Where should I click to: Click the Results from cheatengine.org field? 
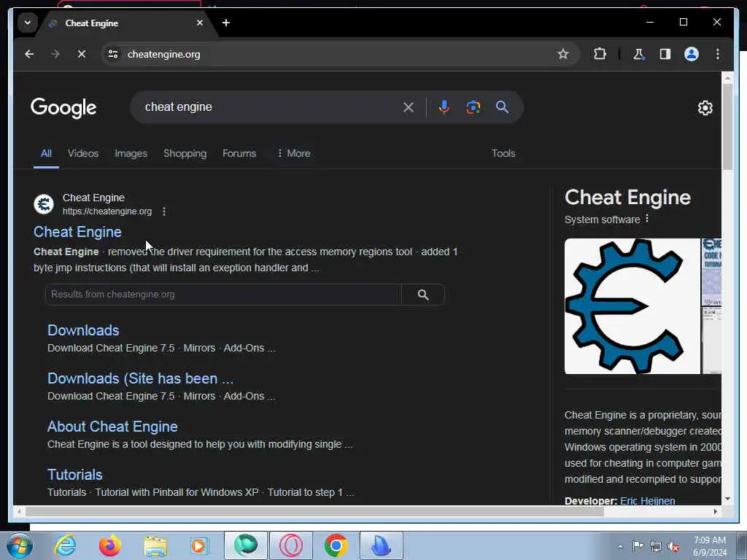coord(223,295)
